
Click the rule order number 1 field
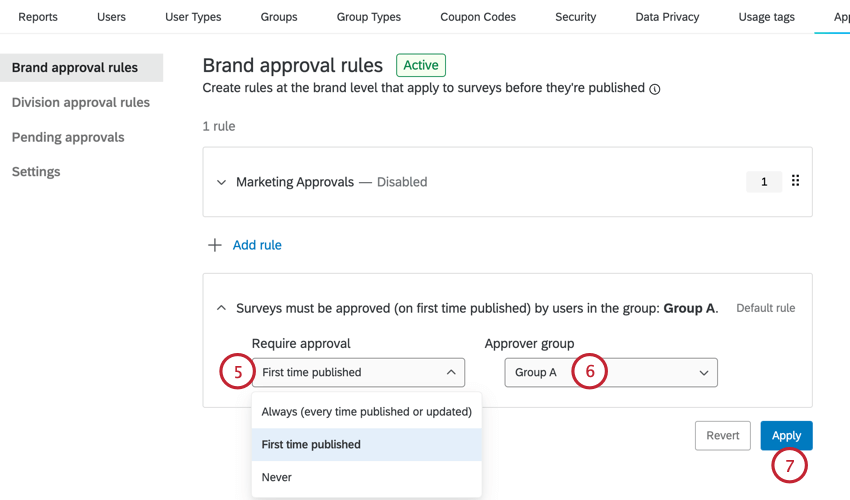pos(764,182)
